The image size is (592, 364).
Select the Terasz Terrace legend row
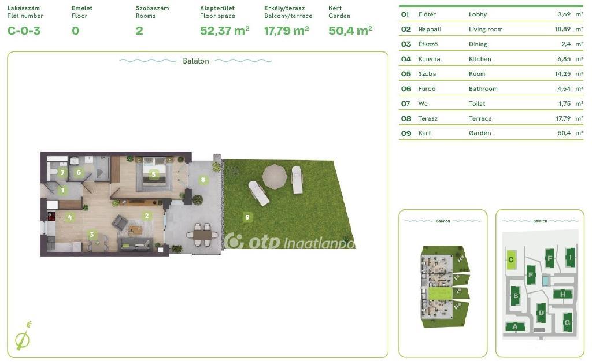point(491,118)
